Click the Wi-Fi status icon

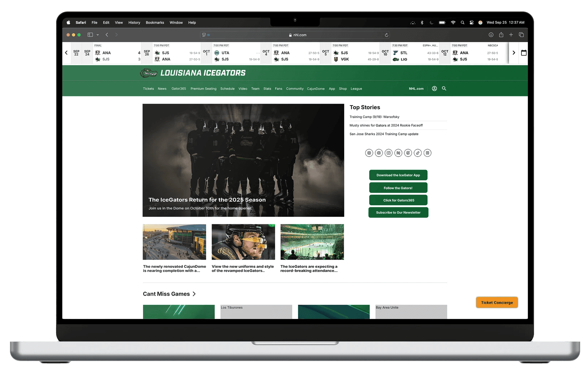point(453,22)
